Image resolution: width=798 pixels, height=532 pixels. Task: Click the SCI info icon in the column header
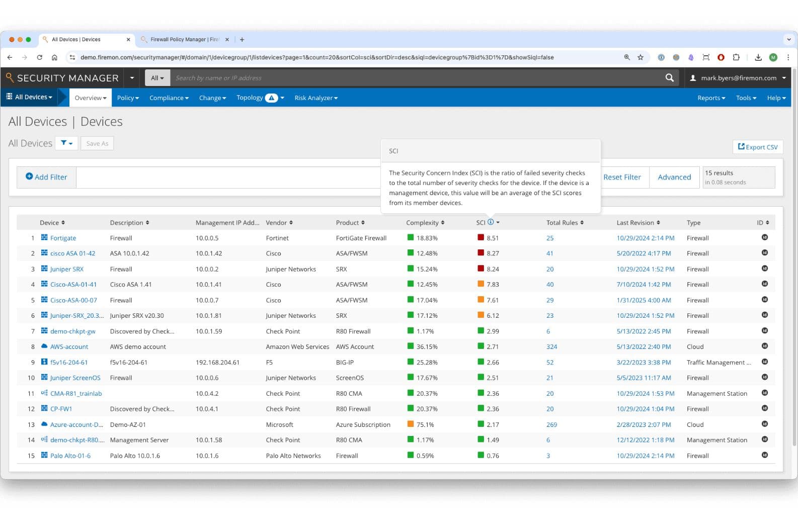pyautogui.click(x=491, y=222)
